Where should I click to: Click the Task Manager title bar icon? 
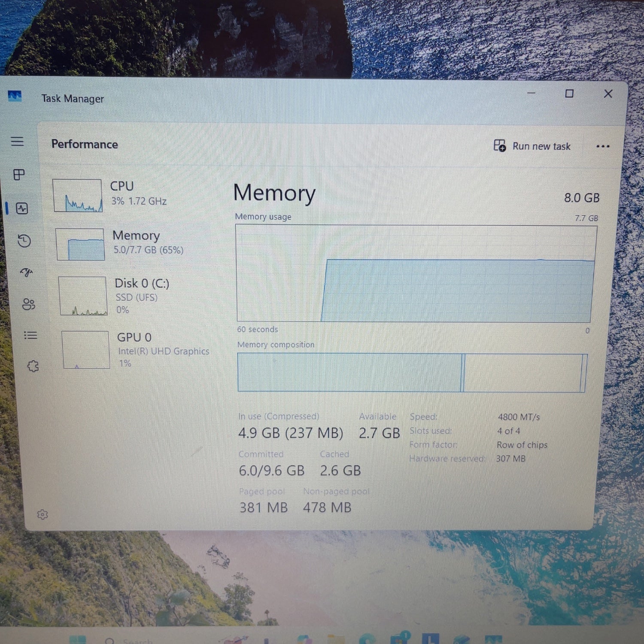point(15,96)
